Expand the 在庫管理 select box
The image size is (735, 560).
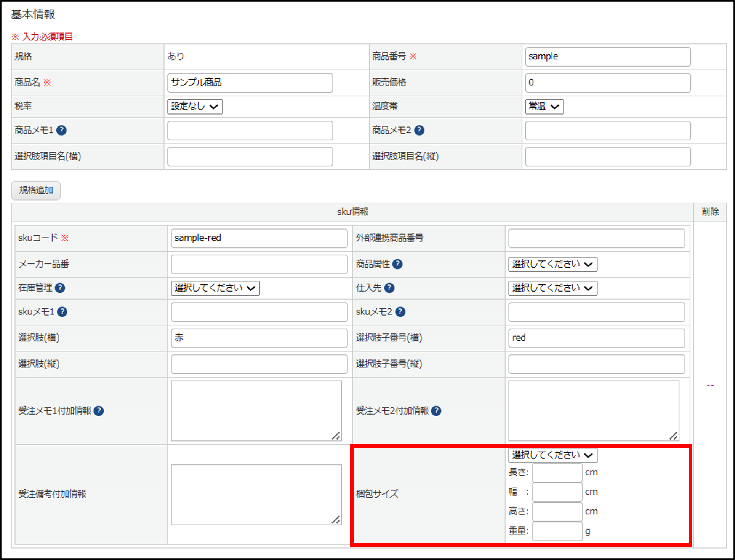[215, 288]
